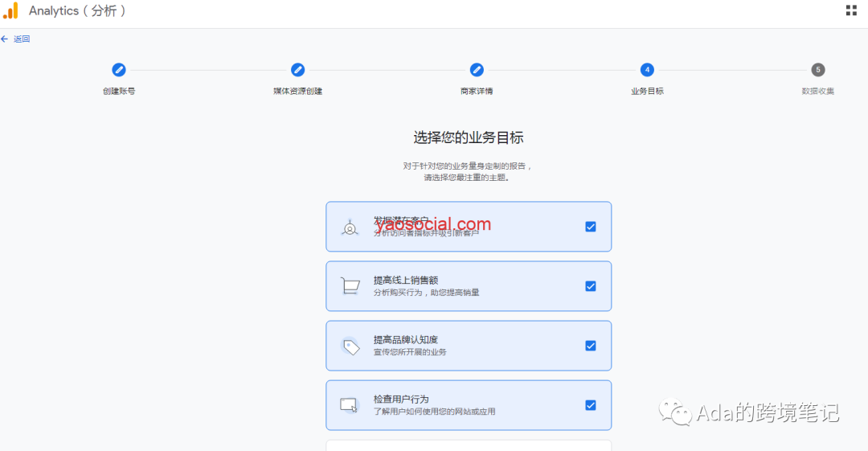Image resolution: width=868 pixels, height=451 pixels.
Task: Click the step 4 业务目标 circle
Action: coord(647,70)
